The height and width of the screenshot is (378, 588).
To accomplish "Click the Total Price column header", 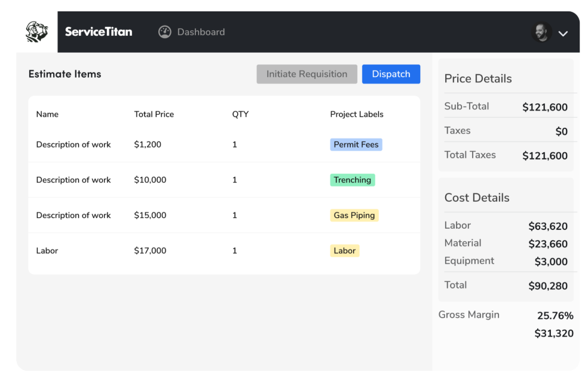I will [154, 114].
